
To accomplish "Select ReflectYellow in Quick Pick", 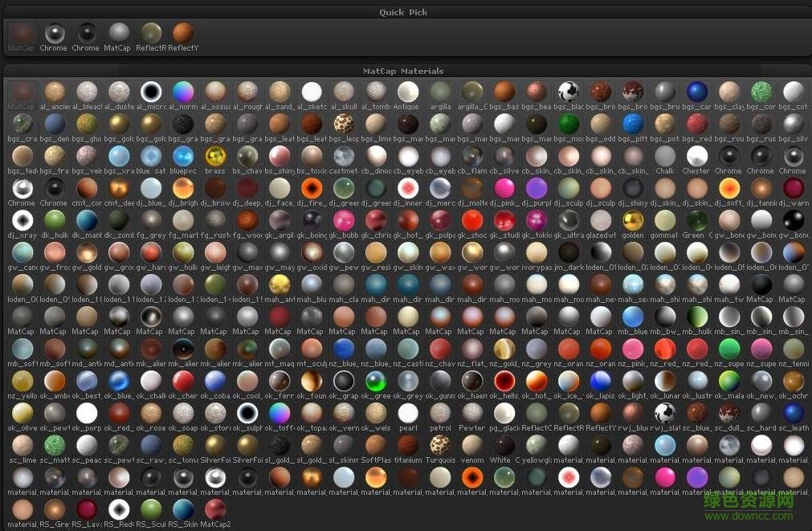I will 183,34.
